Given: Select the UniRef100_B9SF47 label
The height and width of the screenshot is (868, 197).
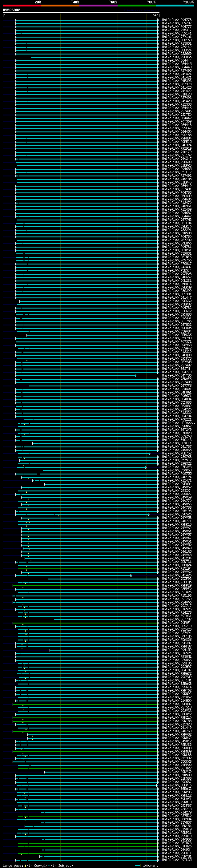Looking at the screenshot, I should click(x=176, y=128).
